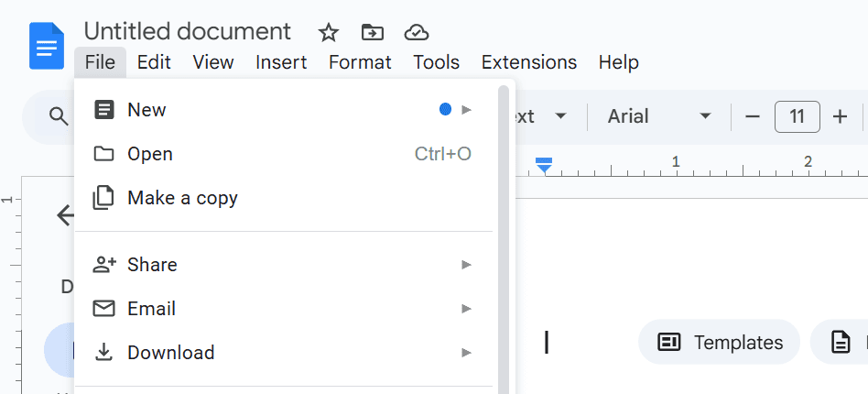The image size is (868, 394).
Task: Expand the New submenu
Action: coord(284,110)
